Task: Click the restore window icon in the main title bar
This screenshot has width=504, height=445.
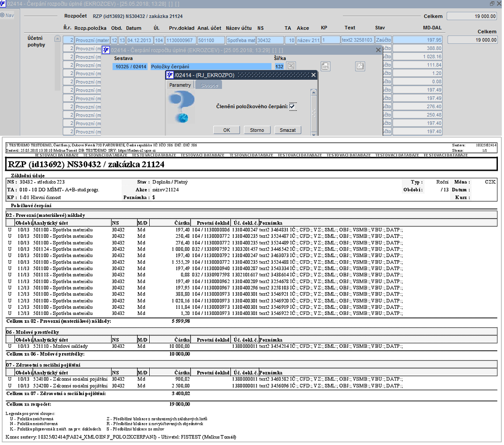Action: point(492,4)
